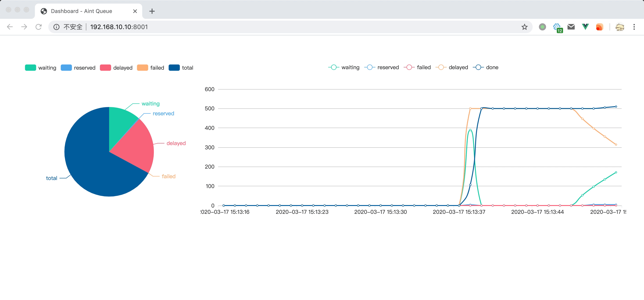The height and width of the screenshot is (300, 644).
Task: Click the address bar URL
Action: pos(119,27)
